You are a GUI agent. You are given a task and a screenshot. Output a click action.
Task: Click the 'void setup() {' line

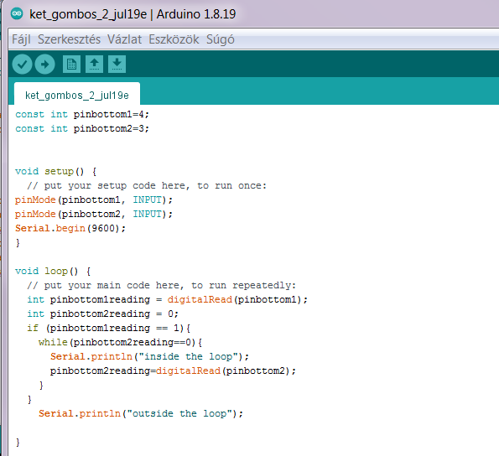pyautogui.click(x=56, y=171)
